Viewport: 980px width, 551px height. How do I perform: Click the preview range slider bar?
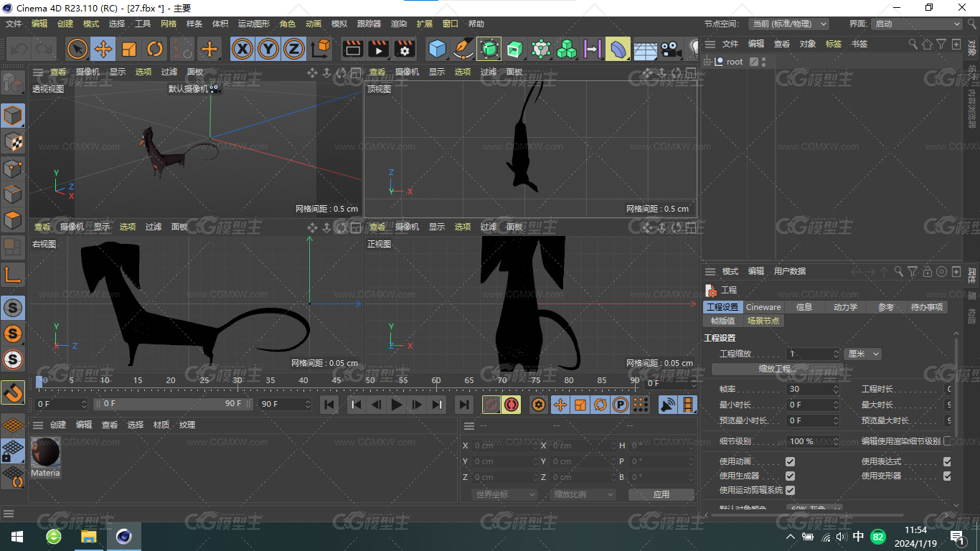(x=173, y=404)
